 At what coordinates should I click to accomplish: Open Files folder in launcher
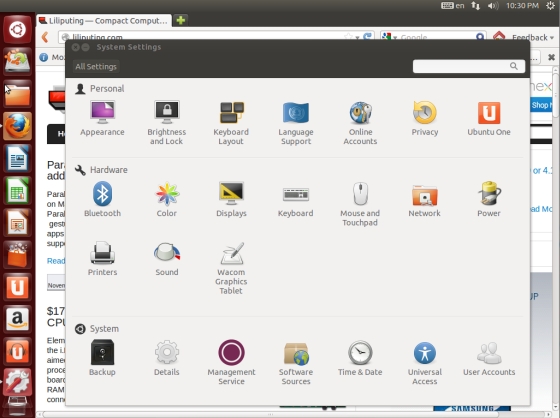coord(17,94)
